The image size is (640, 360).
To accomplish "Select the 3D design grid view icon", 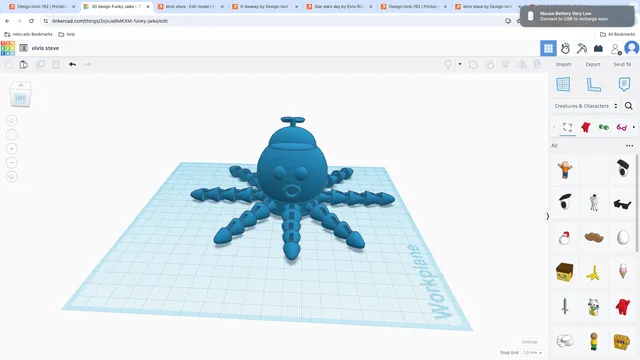I will (548, 49).
